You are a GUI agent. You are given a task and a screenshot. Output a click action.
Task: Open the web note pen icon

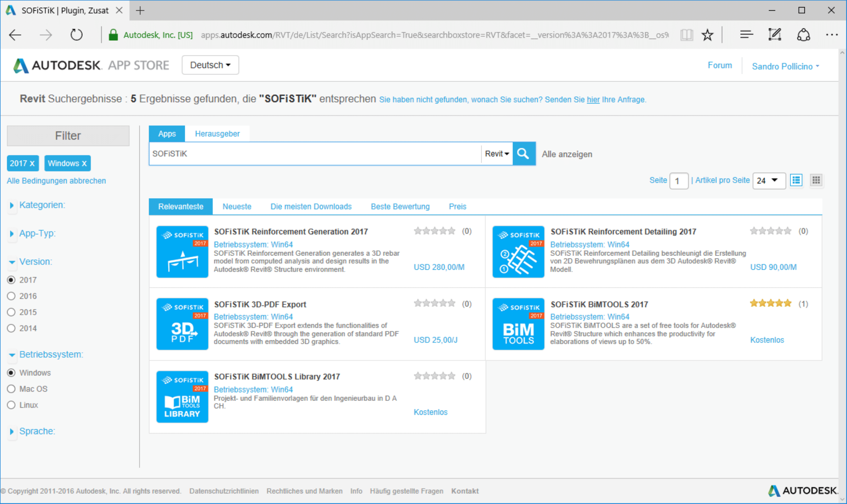pos(775,35)
